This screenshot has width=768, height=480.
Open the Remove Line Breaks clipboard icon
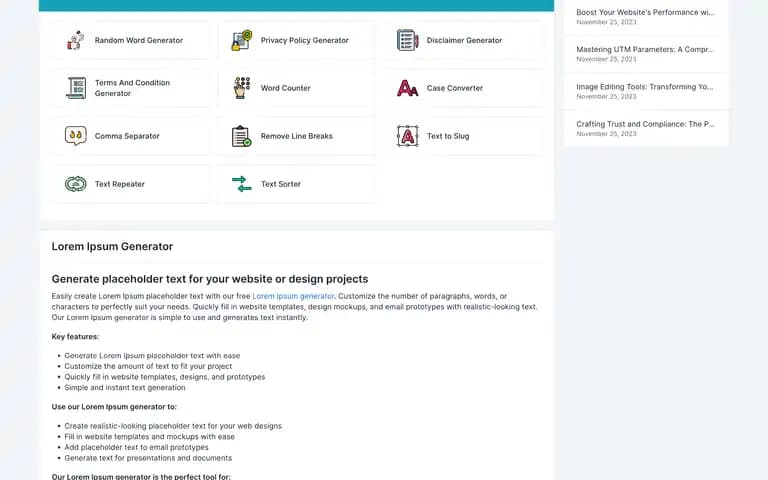click(241, 136)
